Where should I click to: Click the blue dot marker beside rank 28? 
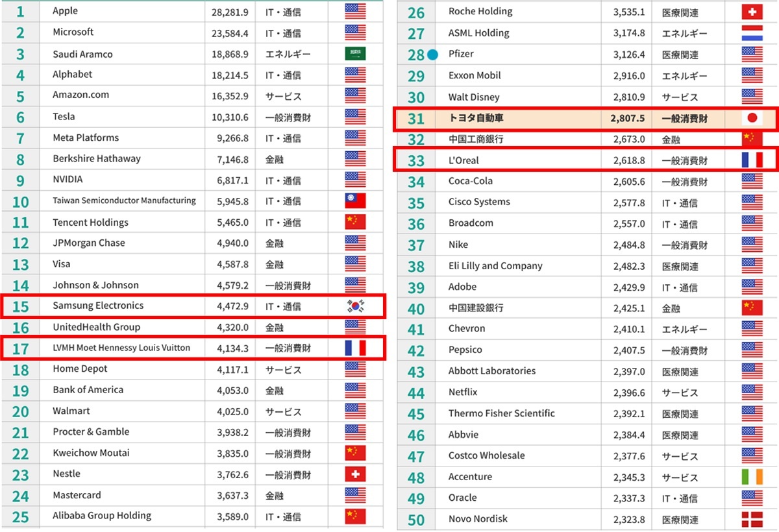click(x=433, y=55)
